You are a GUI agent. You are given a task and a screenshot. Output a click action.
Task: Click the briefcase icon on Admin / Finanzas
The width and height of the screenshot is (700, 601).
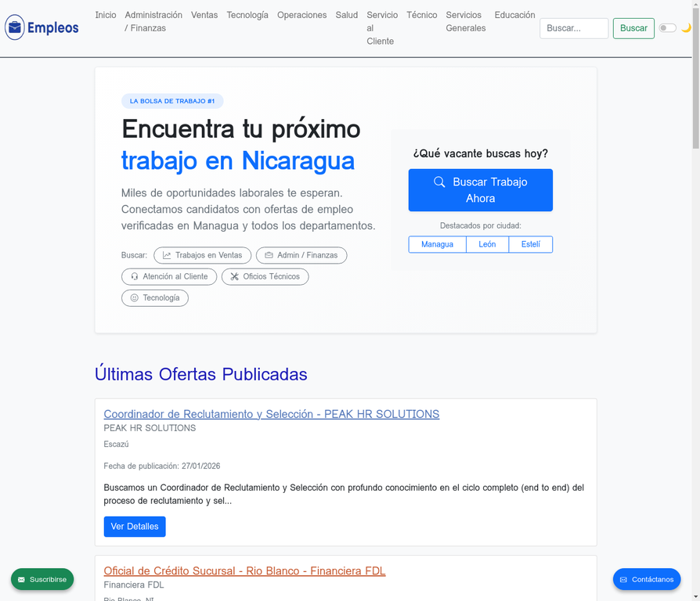click(x=269, y=255)
